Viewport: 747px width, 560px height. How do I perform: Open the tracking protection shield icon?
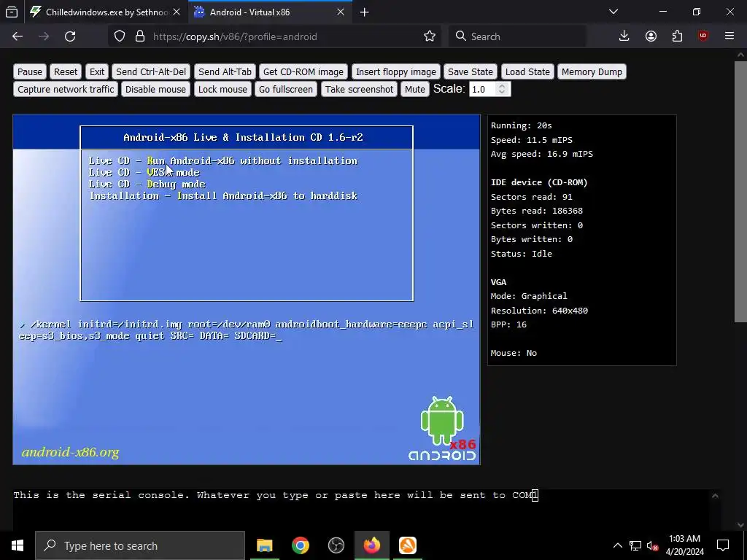pyautogui.click(x=120, y=36)
